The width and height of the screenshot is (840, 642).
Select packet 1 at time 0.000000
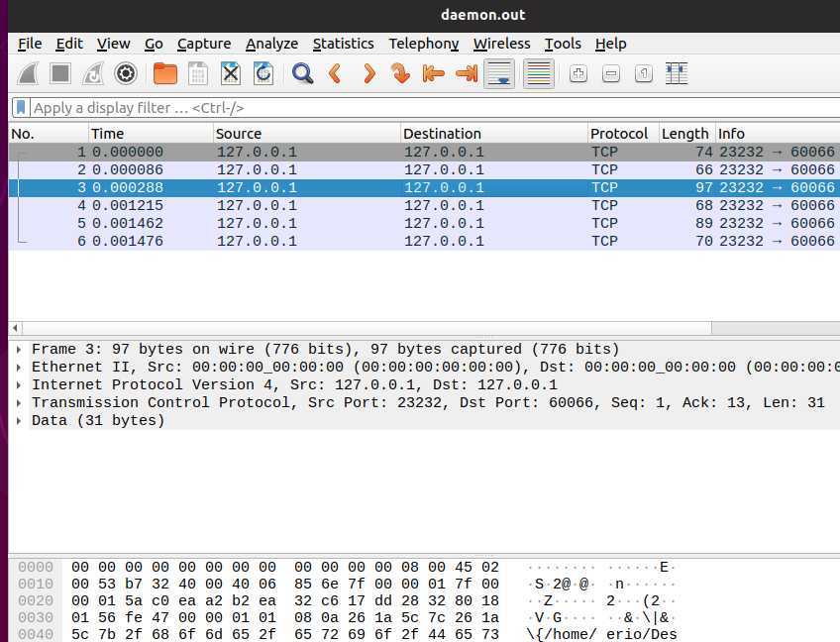click(x=424, y=153)
